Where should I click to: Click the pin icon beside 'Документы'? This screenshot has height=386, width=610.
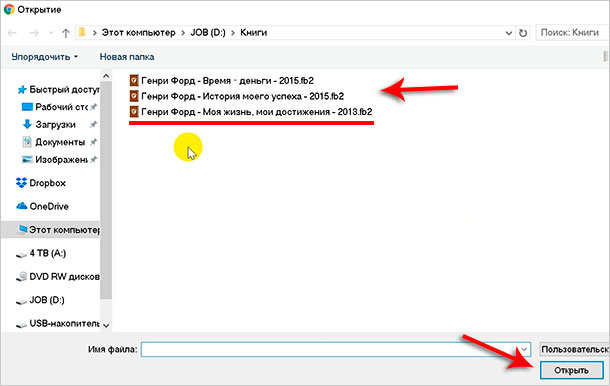(93, 142)
